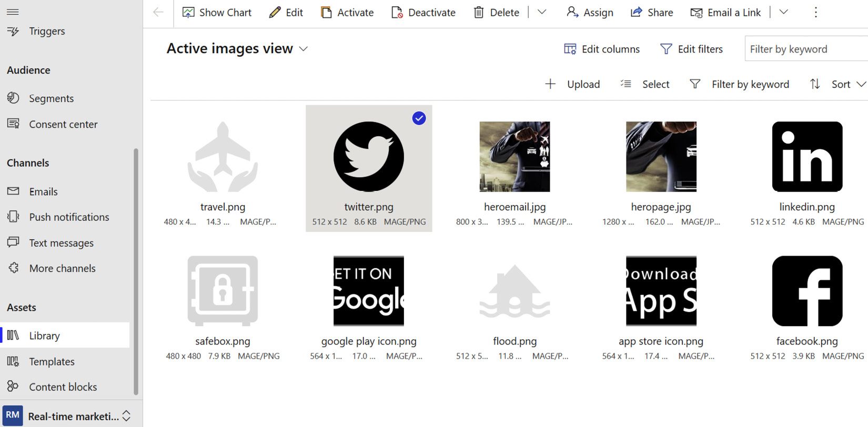Open the Sort dropdown chevron

861,84
